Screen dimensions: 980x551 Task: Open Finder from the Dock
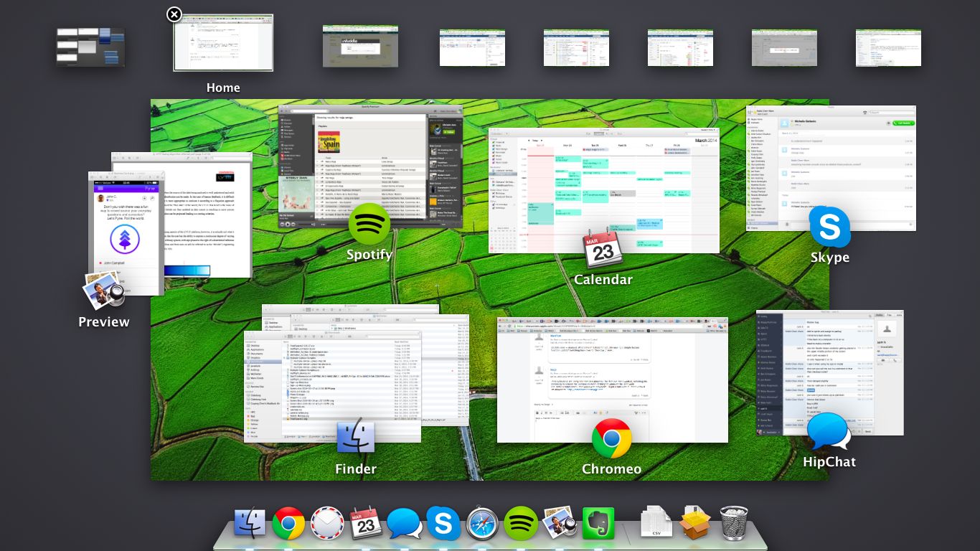(x=250, y=524)
